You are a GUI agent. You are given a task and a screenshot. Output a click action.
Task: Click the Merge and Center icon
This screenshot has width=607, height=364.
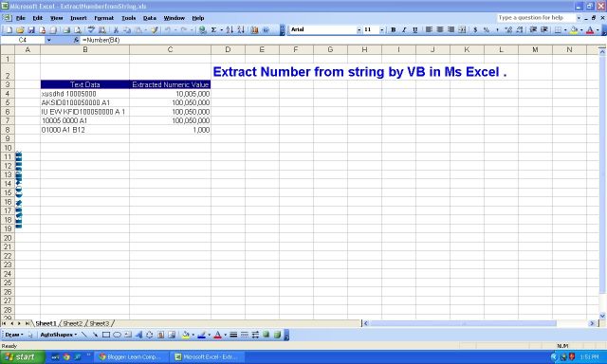[x=462, y=29]
